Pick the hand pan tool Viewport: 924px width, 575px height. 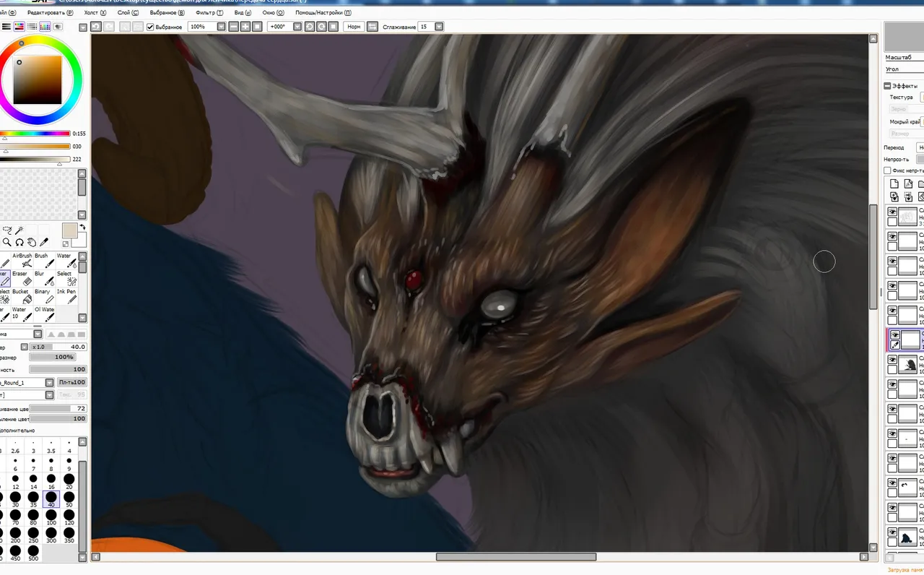point(32,242)
